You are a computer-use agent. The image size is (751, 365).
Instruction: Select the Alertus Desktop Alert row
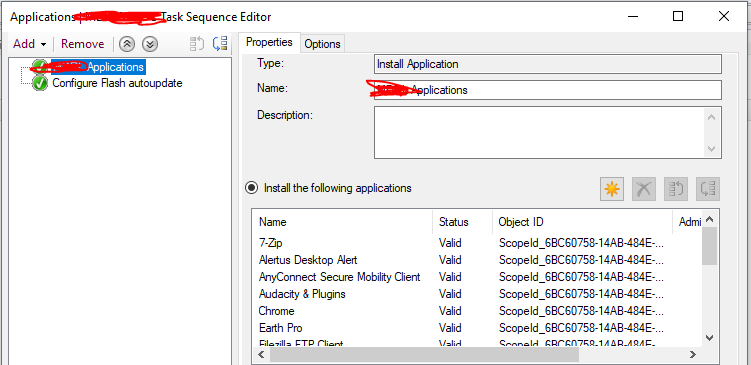[477, 260]
